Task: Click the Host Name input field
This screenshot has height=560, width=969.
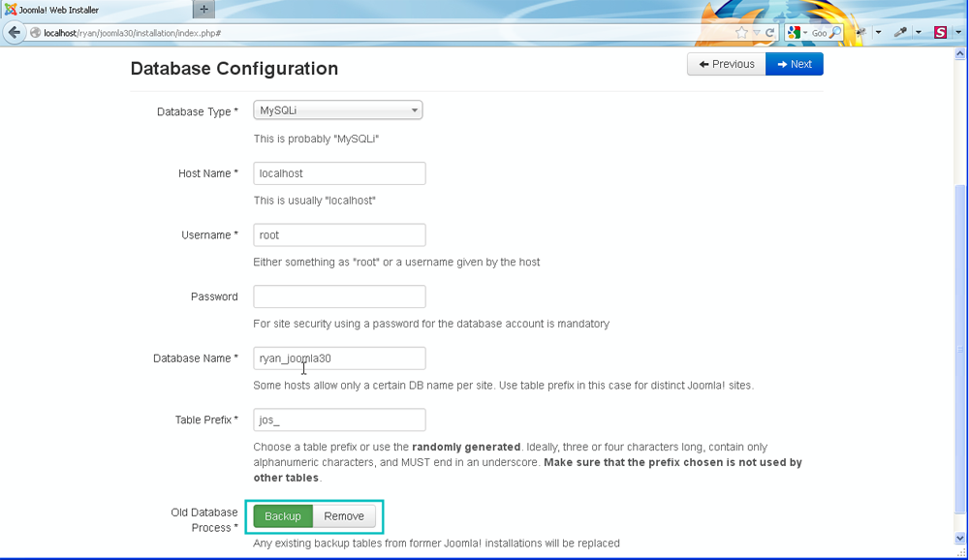Action: point(339,173)
